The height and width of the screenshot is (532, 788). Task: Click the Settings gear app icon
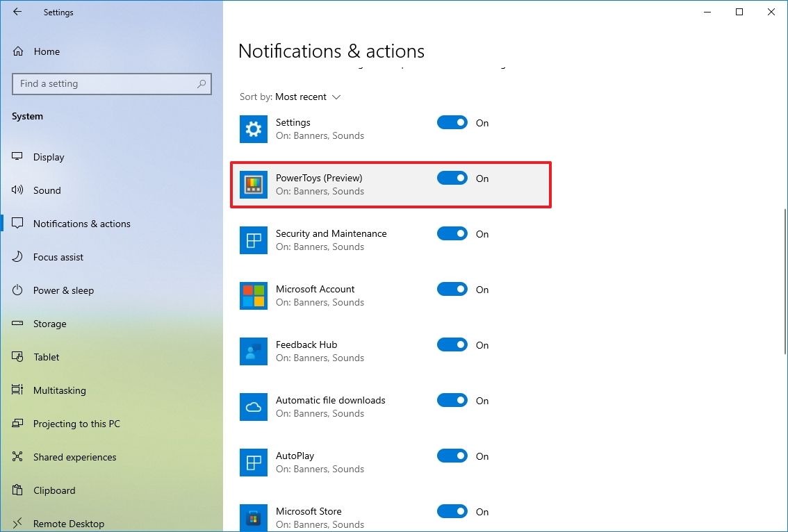point(253,129)
